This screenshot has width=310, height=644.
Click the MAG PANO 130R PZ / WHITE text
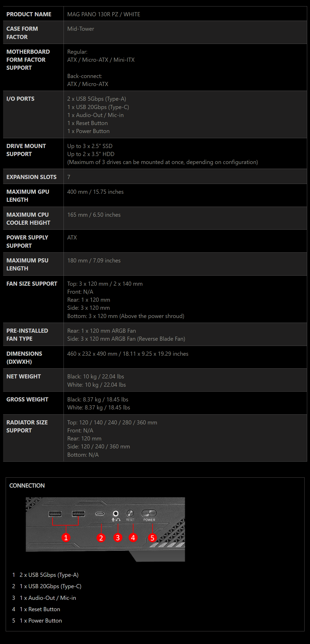pyautogui.click(x=104, y=14)
